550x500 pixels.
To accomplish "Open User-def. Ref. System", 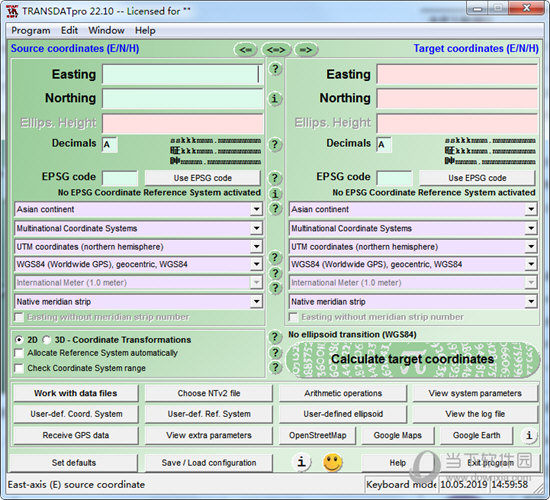I will click(x=209, y=414).
